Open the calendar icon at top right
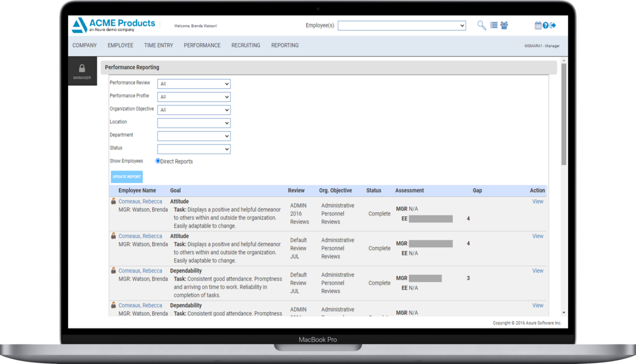636x364 pixels. [538, 25]
